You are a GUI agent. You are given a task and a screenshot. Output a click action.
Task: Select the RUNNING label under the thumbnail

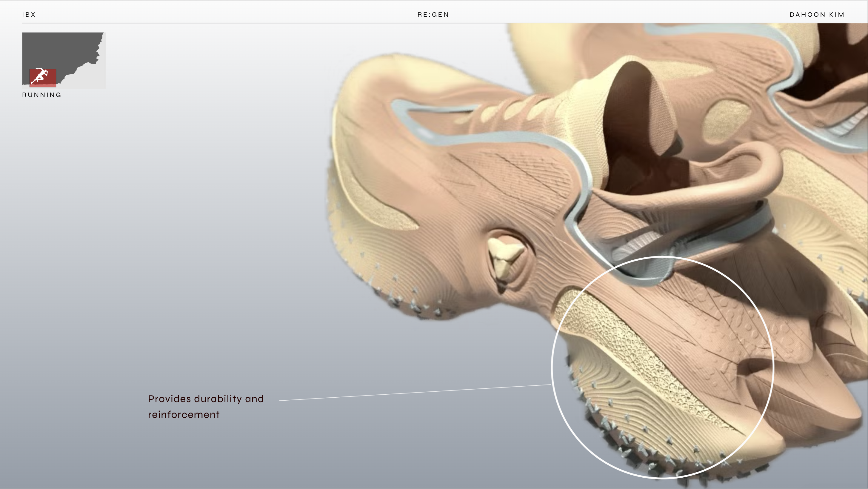point(42,95)
